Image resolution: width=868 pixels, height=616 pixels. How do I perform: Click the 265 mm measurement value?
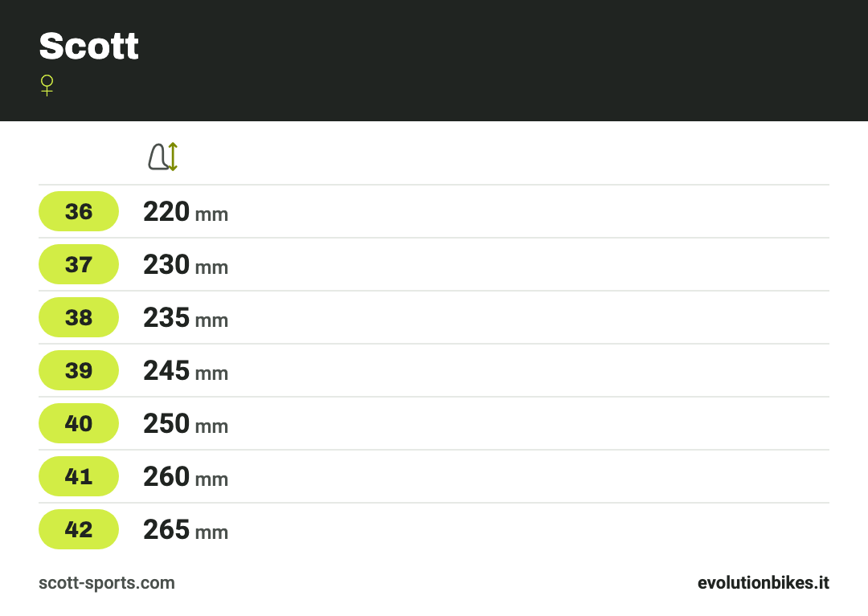(186, 530)
